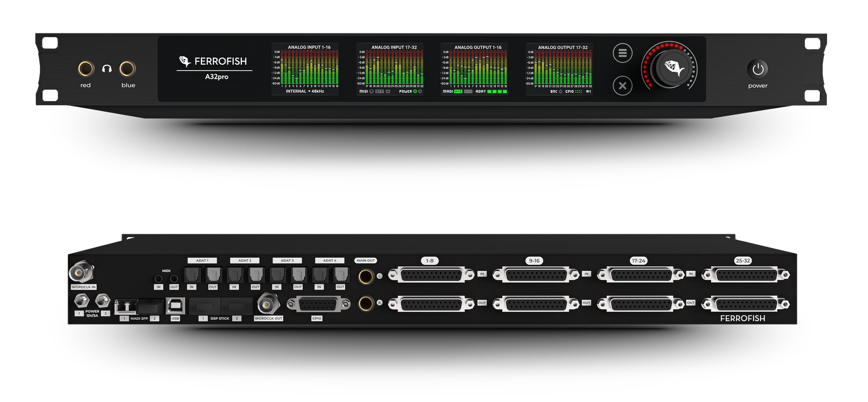Image resolution: width=868 pixels, height=402 pixels.
Task: Select the MAIN OUT left jack
Action: 366,276
